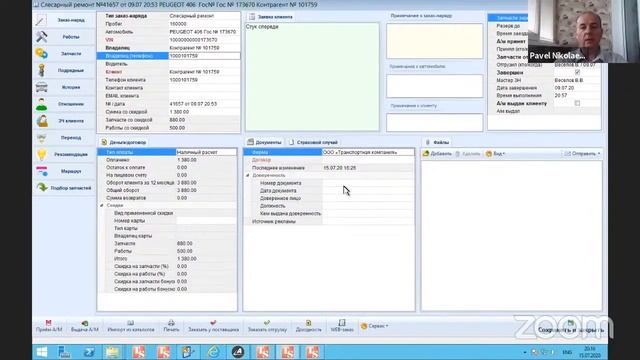The width and height of the screenshot is (640, 360).
Task: Open the Запчасти sidebar section
Action: pyautogui.click(x=64, y=53)
